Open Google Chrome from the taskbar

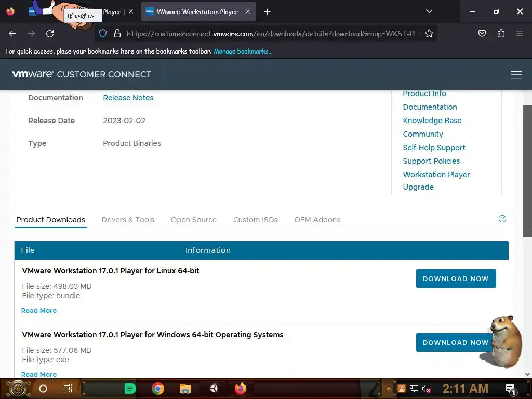pos(158,389)
